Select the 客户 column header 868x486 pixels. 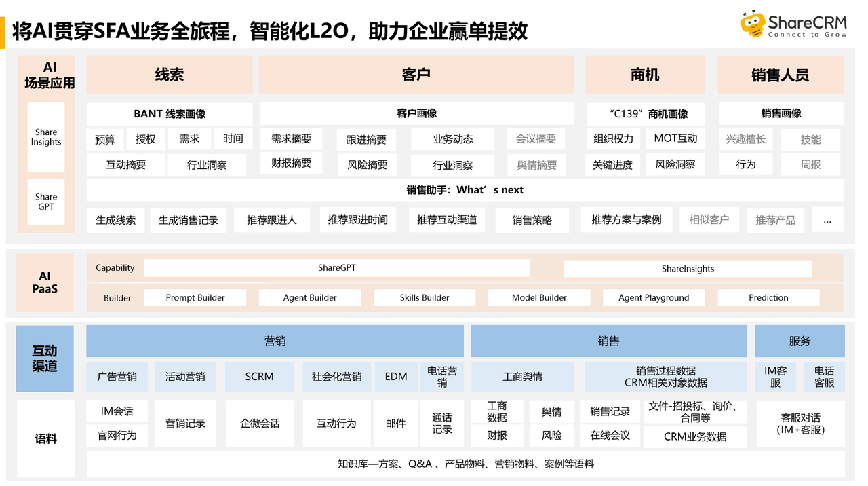(416, 75)
